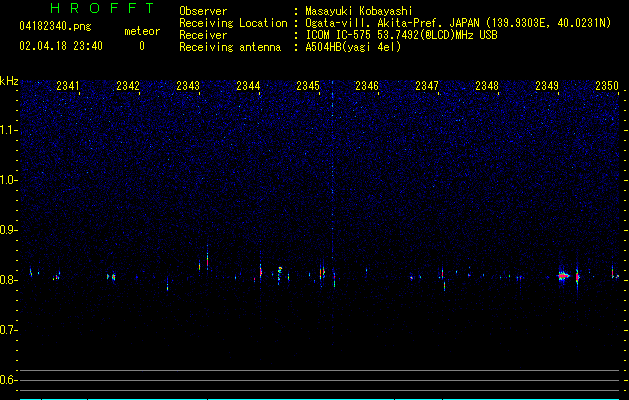Click time marker 2345
This screenshot has height=400, width=629.
pyautogui.click(x=308, y=86)
